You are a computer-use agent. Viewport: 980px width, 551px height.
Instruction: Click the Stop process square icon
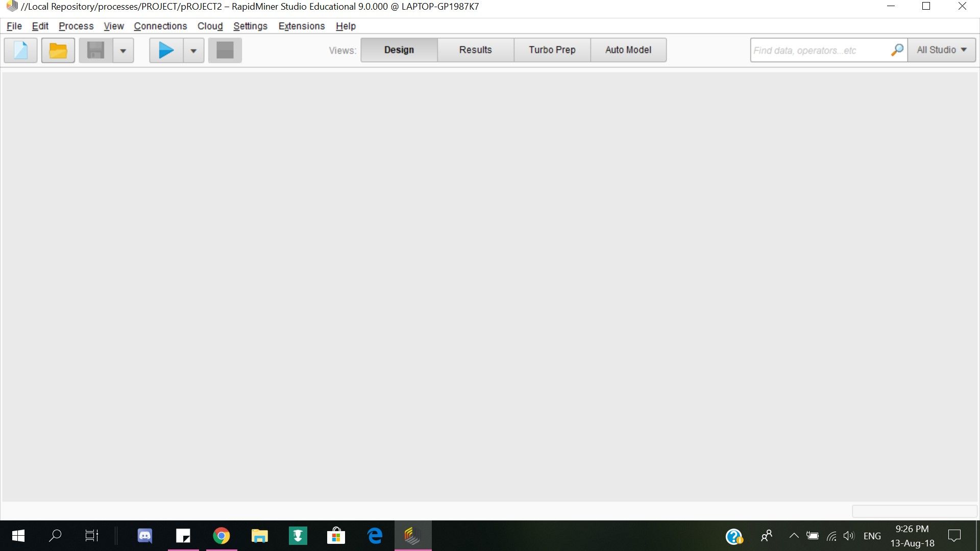click(225, 51)
